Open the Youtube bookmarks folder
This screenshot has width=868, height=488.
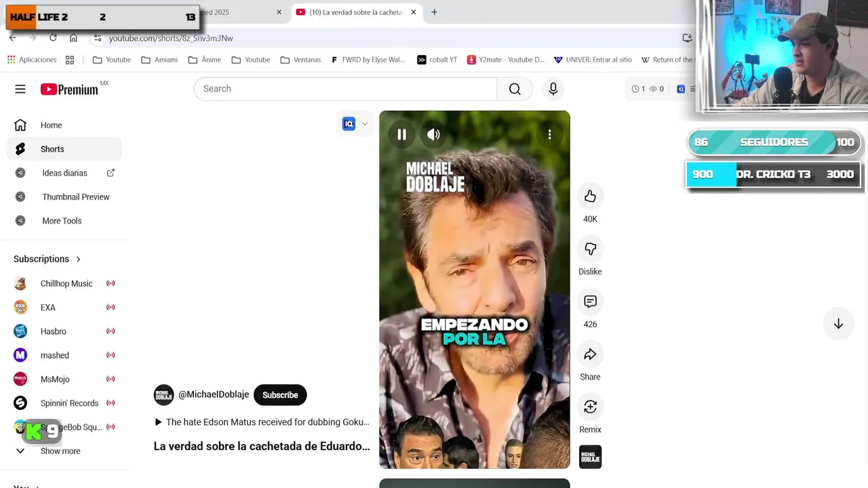112,60
